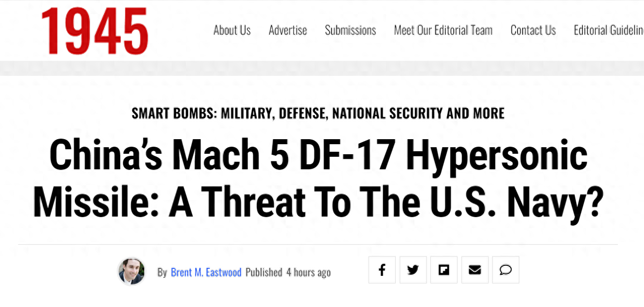Click Brent M. Eastwood's author avatar
The height and width of the screenshot is (307, 644).
pos(132,272)
